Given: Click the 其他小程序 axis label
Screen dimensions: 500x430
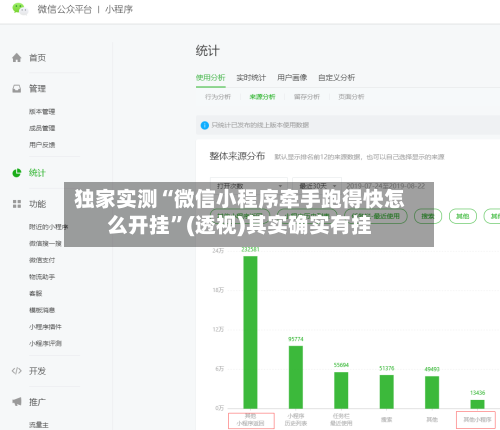Looking at the screenshot, I should (477, 419).
